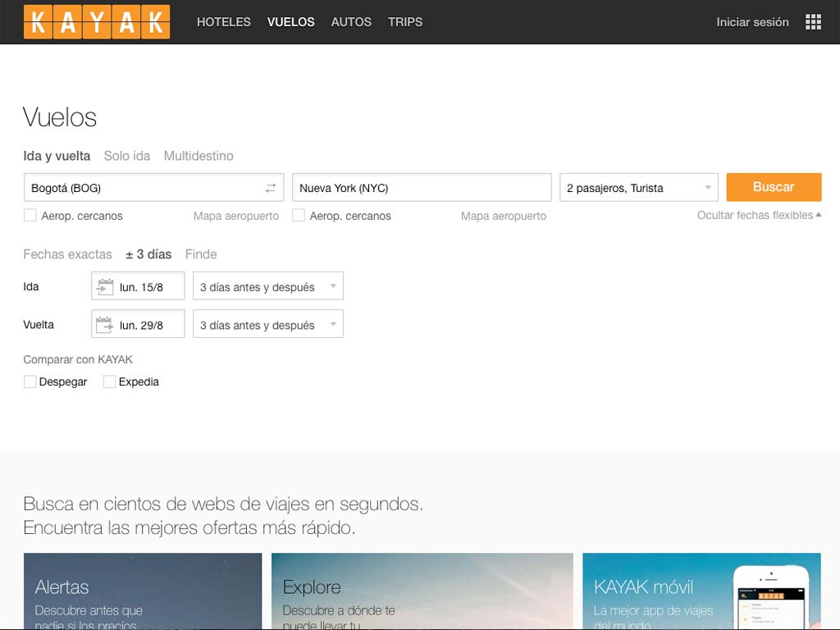Open the TRIPS section
This screenshot has height=630, width=840.
pyautogui.click(x=405, y=22)
